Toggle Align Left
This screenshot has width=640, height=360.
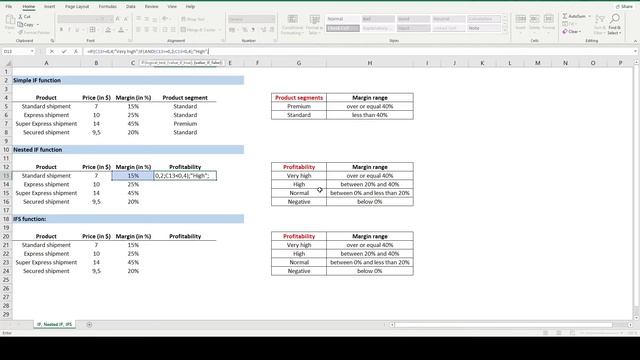click(x=138, y=30)
